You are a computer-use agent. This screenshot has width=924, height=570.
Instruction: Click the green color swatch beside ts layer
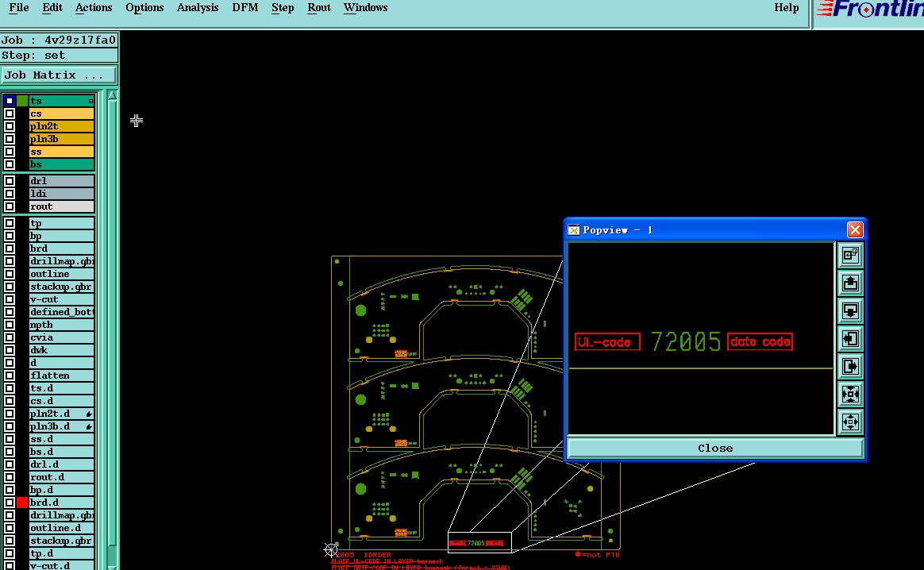coord(21,101)
